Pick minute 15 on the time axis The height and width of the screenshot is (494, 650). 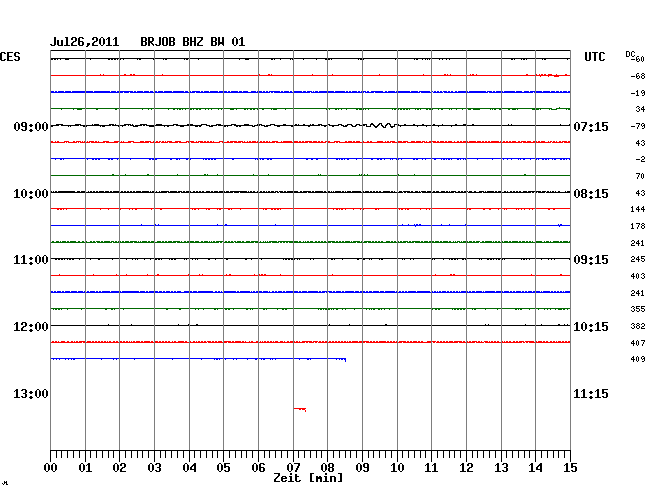click(570, 468)
